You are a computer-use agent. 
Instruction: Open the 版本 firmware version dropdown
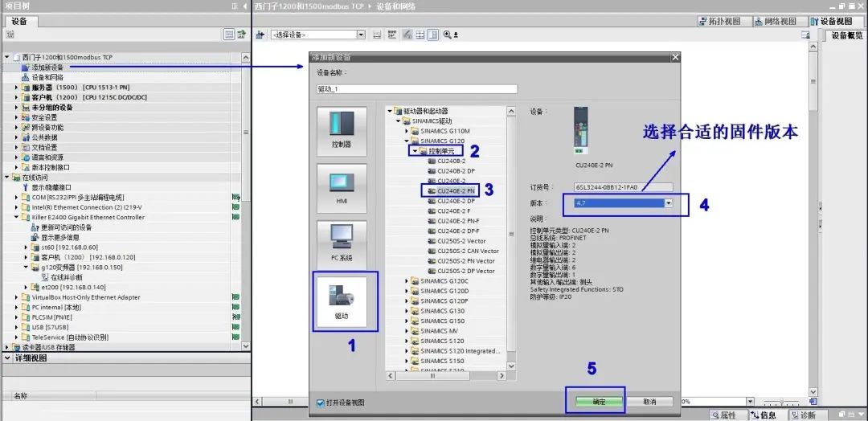tap(668, 203)
